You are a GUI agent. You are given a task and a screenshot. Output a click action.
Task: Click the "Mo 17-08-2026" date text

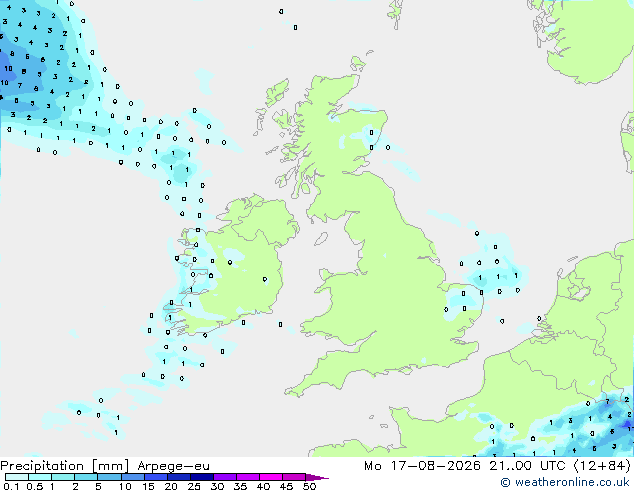click(x=422, y=466)
